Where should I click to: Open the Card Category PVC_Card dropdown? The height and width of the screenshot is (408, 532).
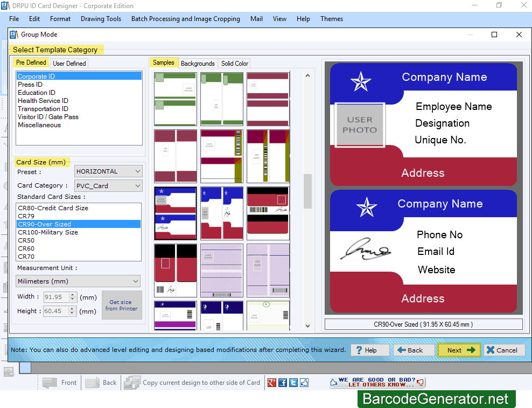[108, 186]
